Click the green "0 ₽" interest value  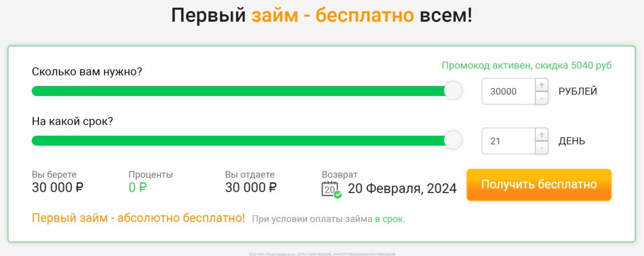(x=137, y=188)
